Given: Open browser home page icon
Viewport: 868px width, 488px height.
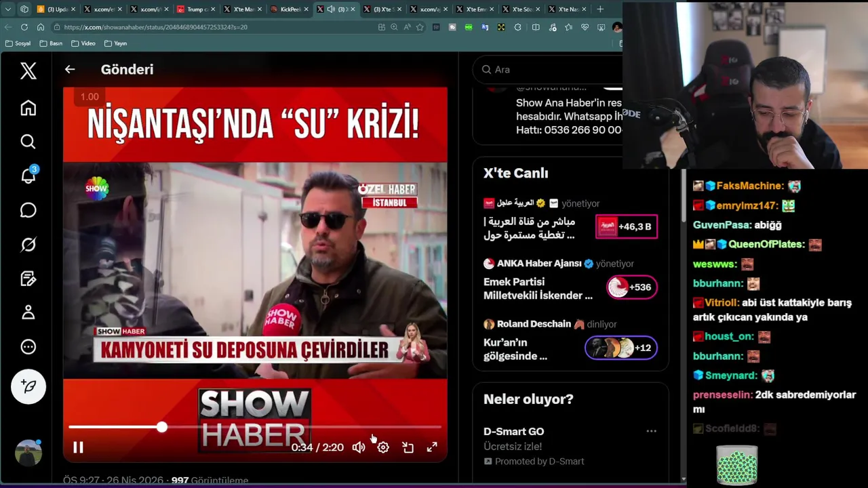Looking at the screenshot, I should coord(41,27).
